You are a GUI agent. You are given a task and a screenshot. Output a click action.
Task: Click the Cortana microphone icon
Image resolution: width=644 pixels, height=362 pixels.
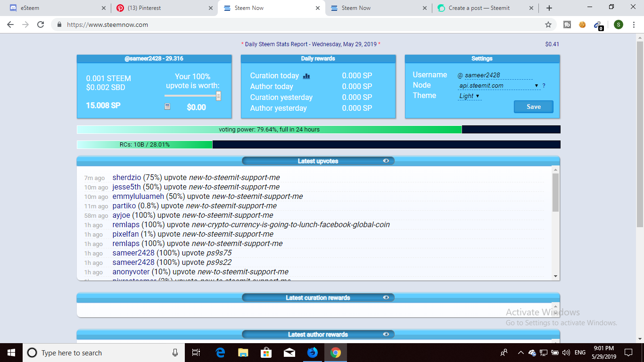(x=175, y=353)
